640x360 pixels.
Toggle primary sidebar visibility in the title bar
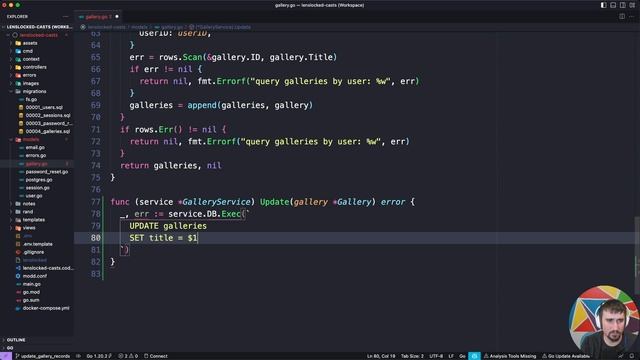coord(603,5)
